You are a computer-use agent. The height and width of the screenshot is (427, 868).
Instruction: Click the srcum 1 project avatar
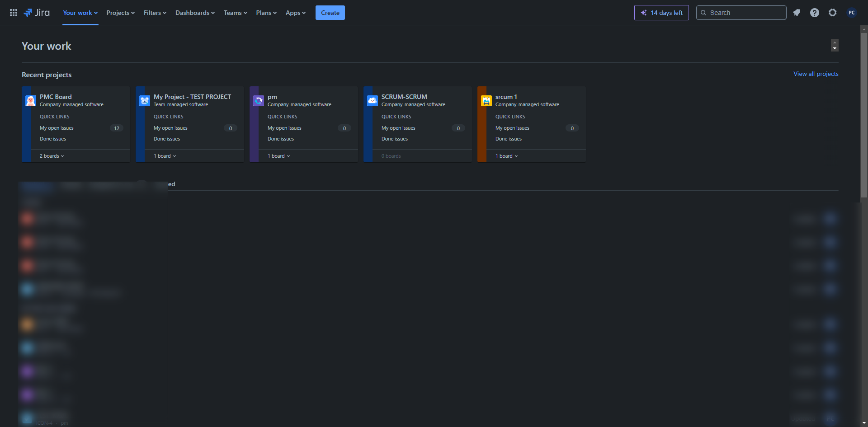pos(486,101)
